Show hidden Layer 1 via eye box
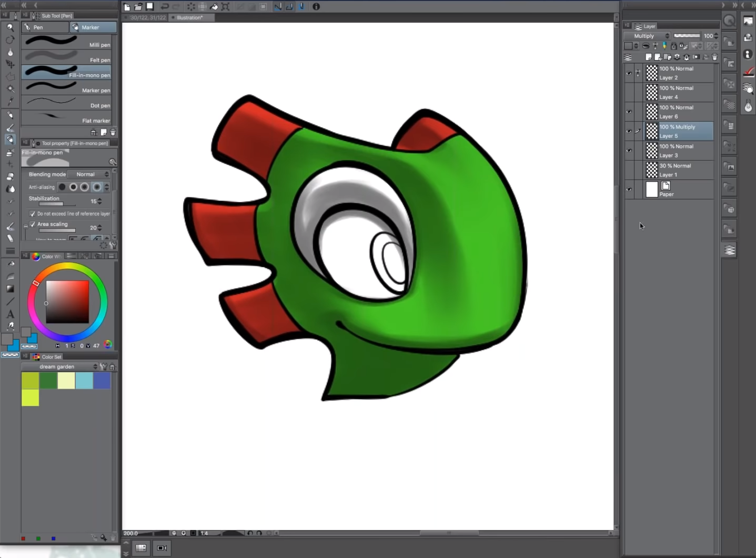 629,171
